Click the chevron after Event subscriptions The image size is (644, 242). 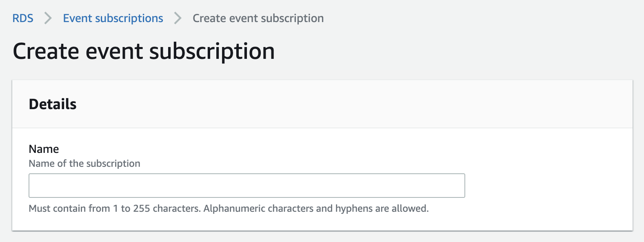177,18
